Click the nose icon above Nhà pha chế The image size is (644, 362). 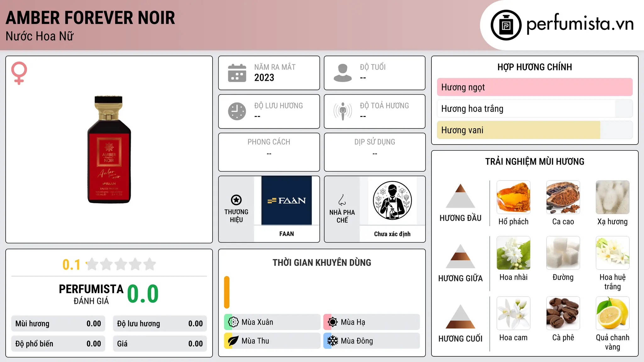pos(342,200)
